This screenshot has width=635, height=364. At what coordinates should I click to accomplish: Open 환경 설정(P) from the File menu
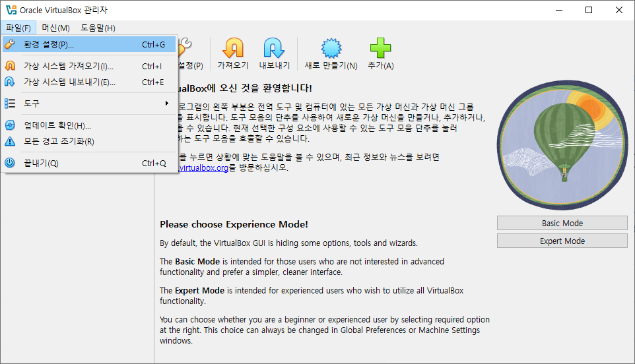pos(89,44)
